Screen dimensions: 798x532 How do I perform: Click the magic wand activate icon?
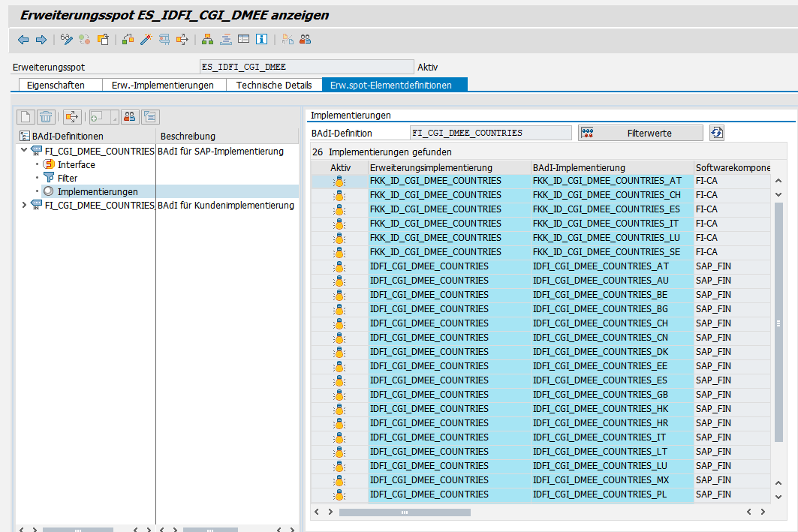click(x=146, y=39)
